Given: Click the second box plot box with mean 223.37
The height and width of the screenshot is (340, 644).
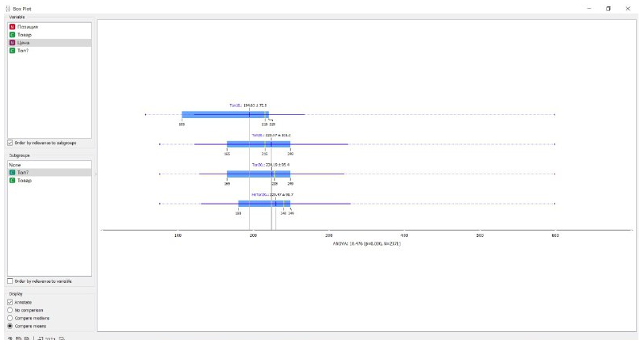Looking at the screenshot, I should 259,144.
